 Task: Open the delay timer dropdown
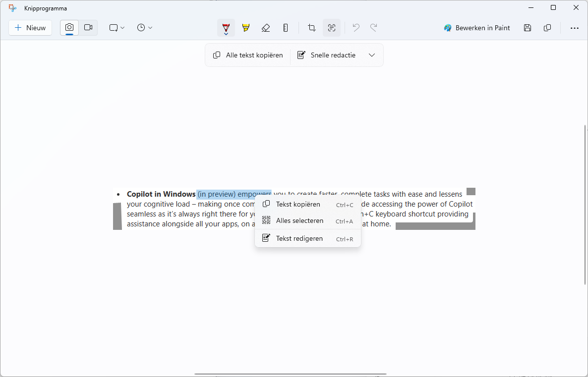pyautogui.click(x=144, y=28)
